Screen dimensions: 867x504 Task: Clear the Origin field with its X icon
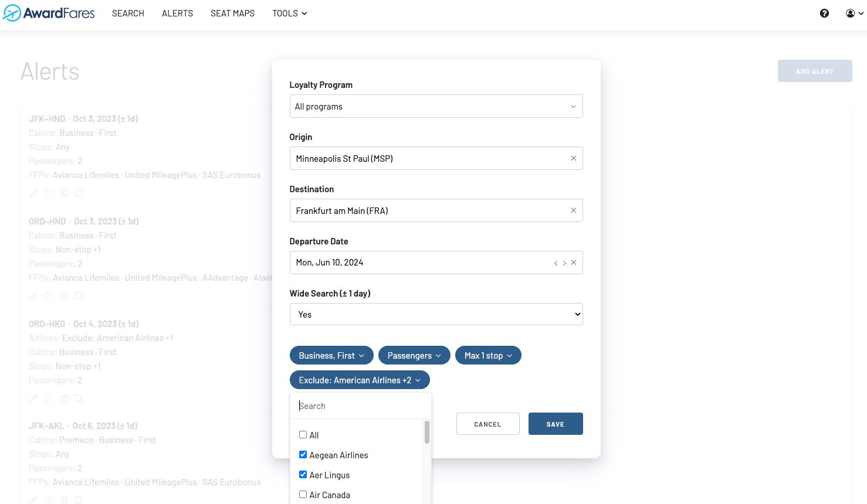[x=573, y=158]
